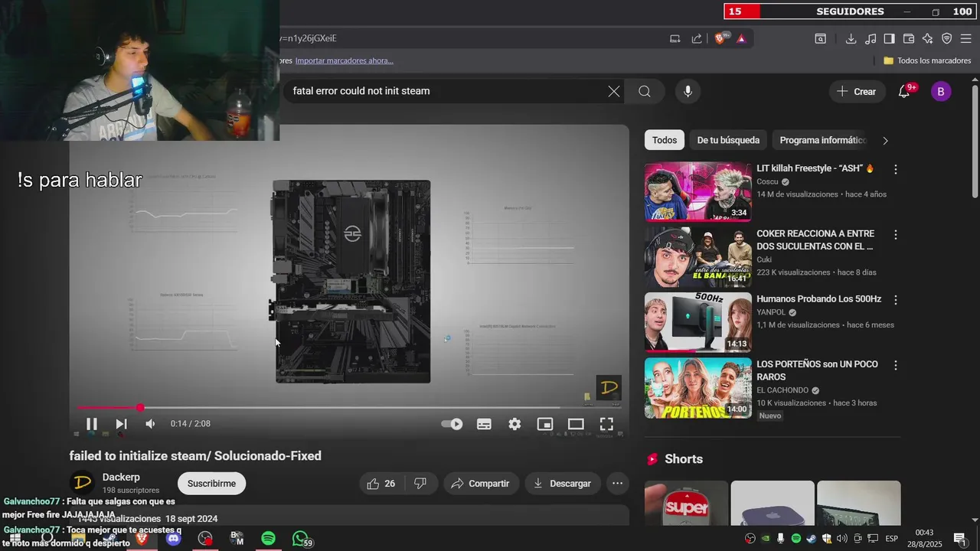Open options for LIT killah Freestyle video
The width and height of the screenshot is (980, 551).
point(896,169)
